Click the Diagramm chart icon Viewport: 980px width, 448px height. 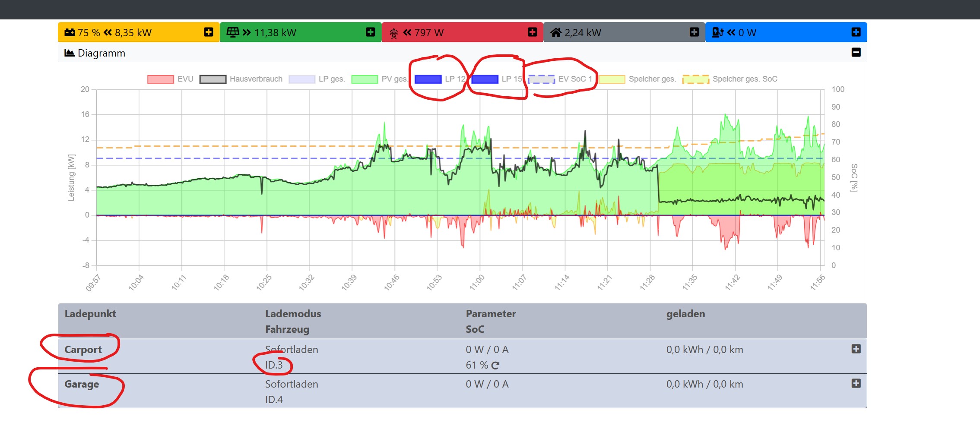(69, 53)
